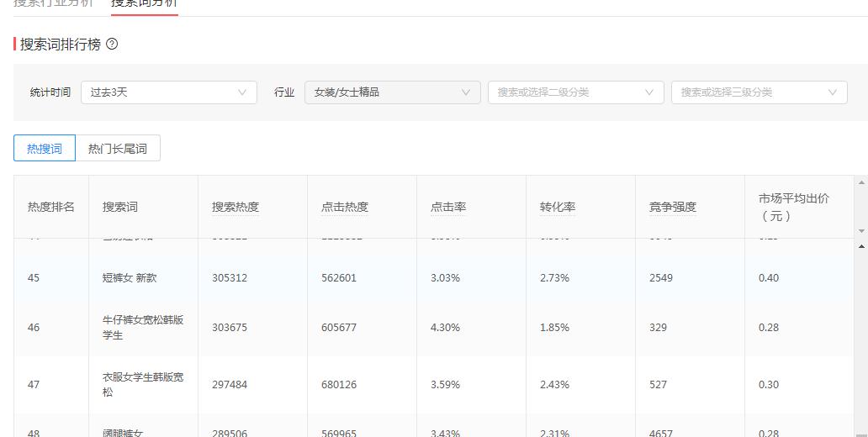Click header scrollbar up arrow
The width and height of the screenshot is (868, 437).
[x=861, y=182]
